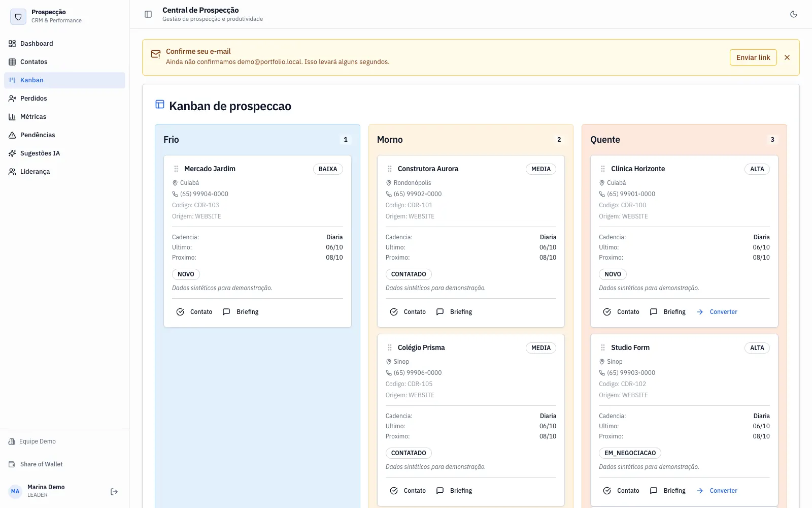The image size is (812, 508).
Task: Click drag handle of Clínica Horizonte card
Action: click(x=603, y=169)
